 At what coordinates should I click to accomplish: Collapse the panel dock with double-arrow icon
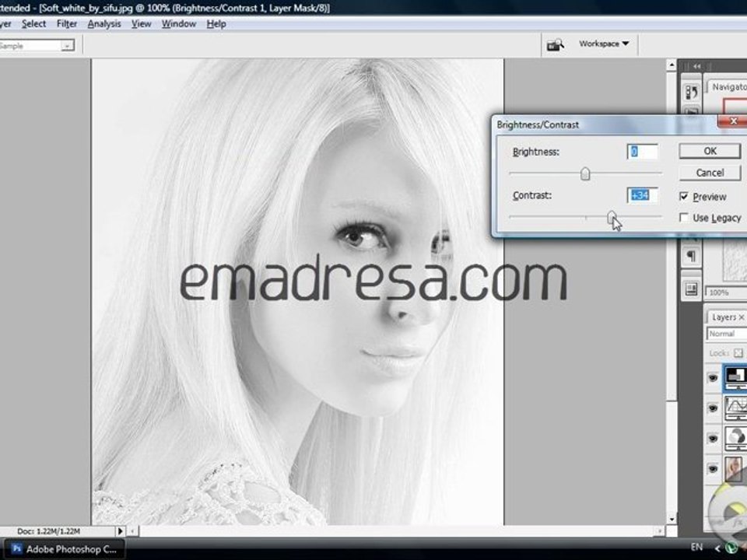point(697,66)
